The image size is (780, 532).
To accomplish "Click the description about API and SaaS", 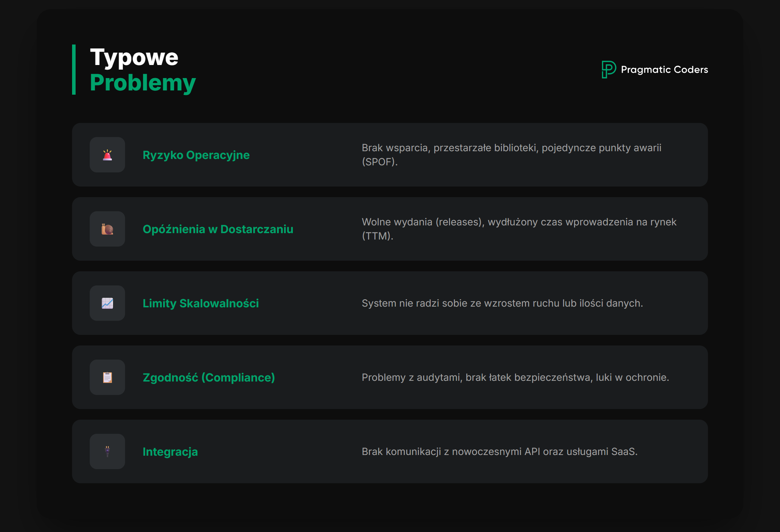I will (x=500, y=452).
